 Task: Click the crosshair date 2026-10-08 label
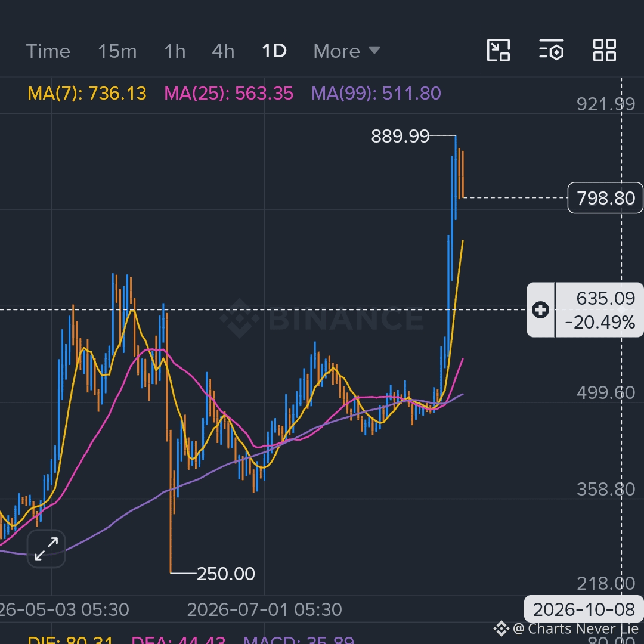[x=584, y=609]
